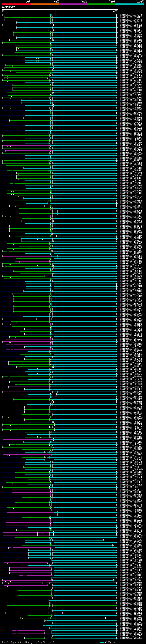This screenshot has height=644, width=146.
Task: Select hit label UniRef100_Q1M2R7
Action: point(131,608)
